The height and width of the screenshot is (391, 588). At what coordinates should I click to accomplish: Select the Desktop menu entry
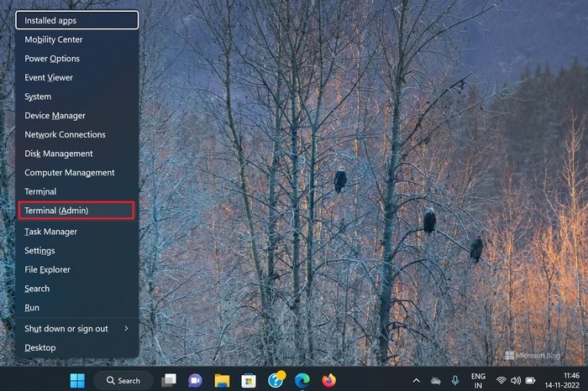pos(77,347)
